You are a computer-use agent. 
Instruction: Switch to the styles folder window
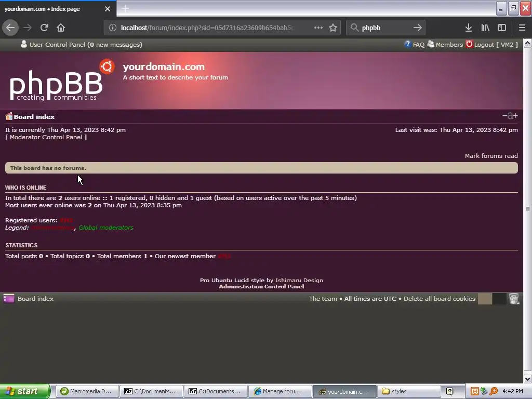click(408, 391)
